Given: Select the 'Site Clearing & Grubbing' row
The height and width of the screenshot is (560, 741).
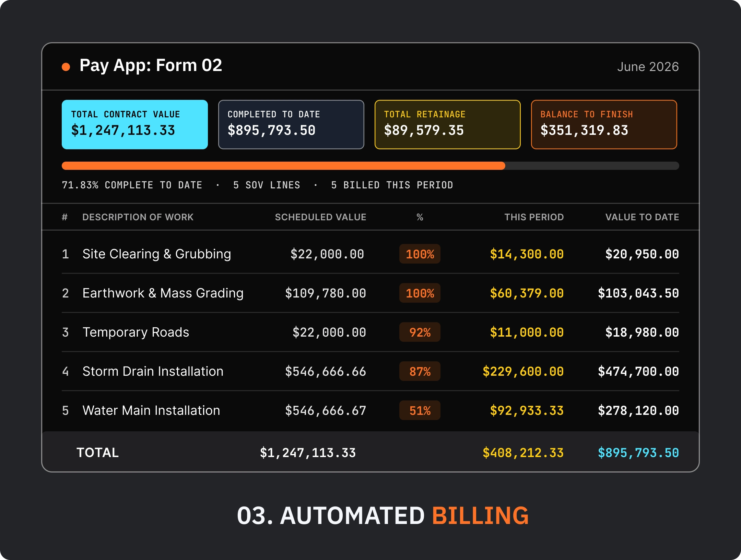Looking at the screenshot, I should pyautogui.click(x=370, y=254).
